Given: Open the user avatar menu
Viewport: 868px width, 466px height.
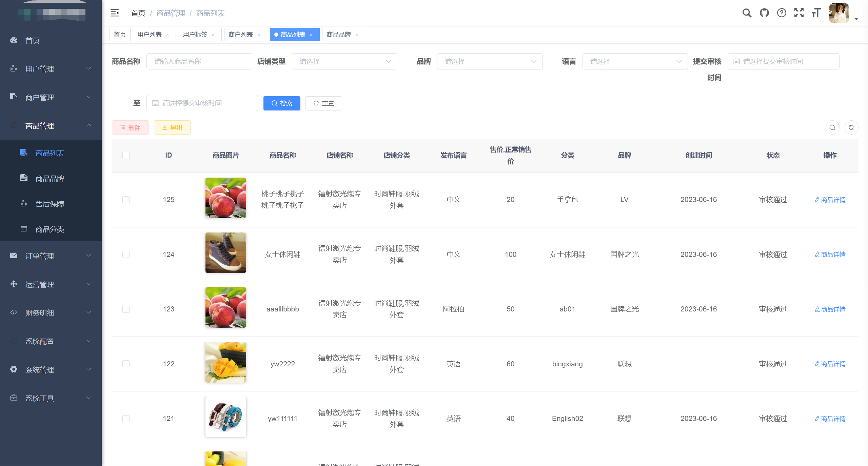Looking at the screenshot, I should click(839, 13).
